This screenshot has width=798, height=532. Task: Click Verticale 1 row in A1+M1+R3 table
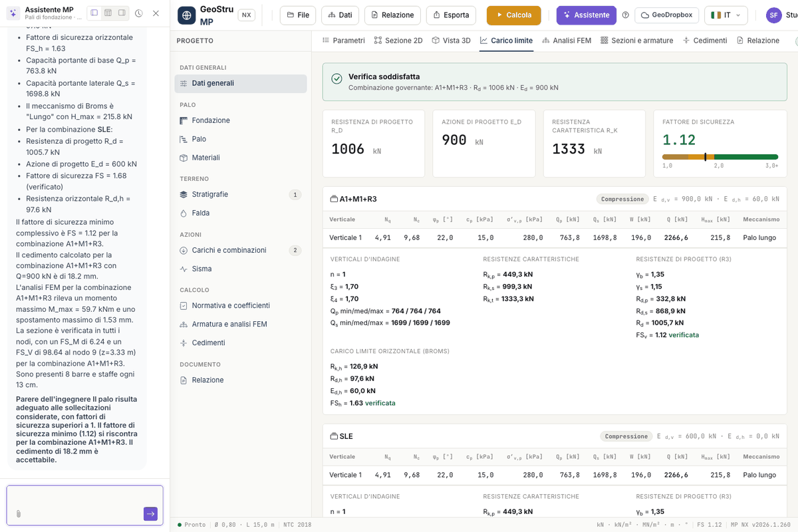(x=554, y=237)
